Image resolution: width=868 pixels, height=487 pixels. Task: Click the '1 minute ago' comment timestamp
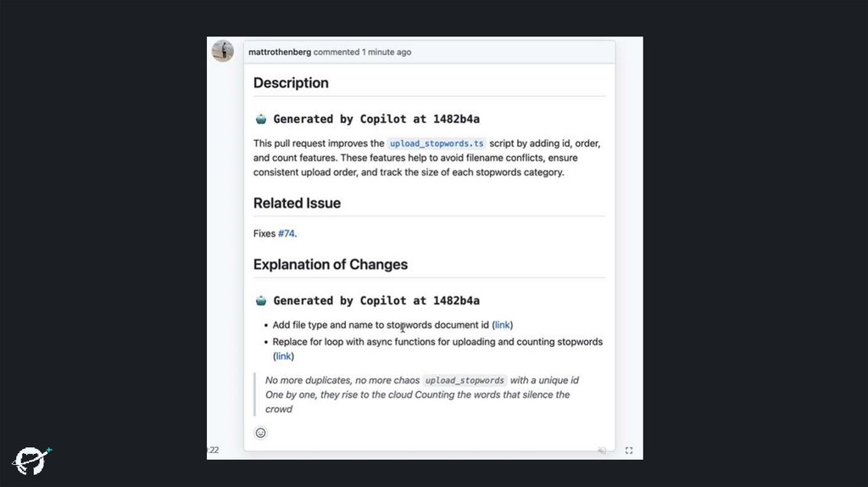387,53
